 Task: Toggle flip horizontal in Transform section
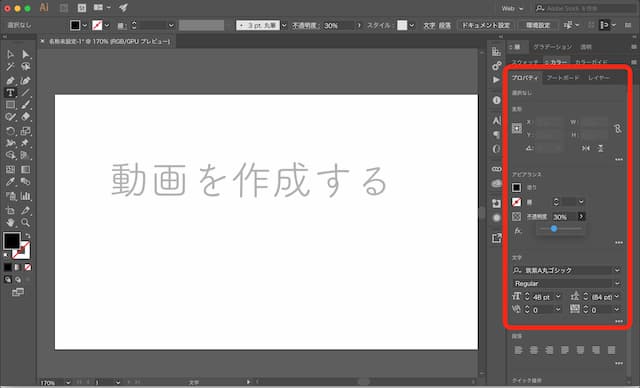[x=586, y=148]
